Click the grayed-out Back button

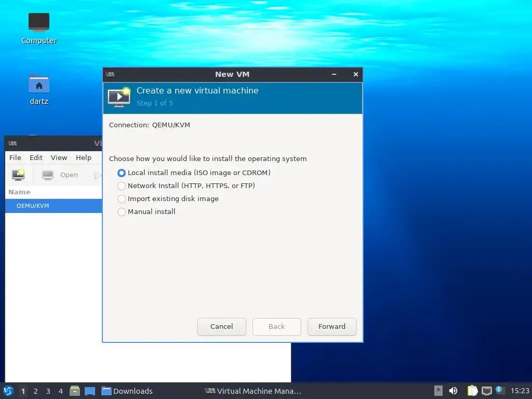point(276,326)
